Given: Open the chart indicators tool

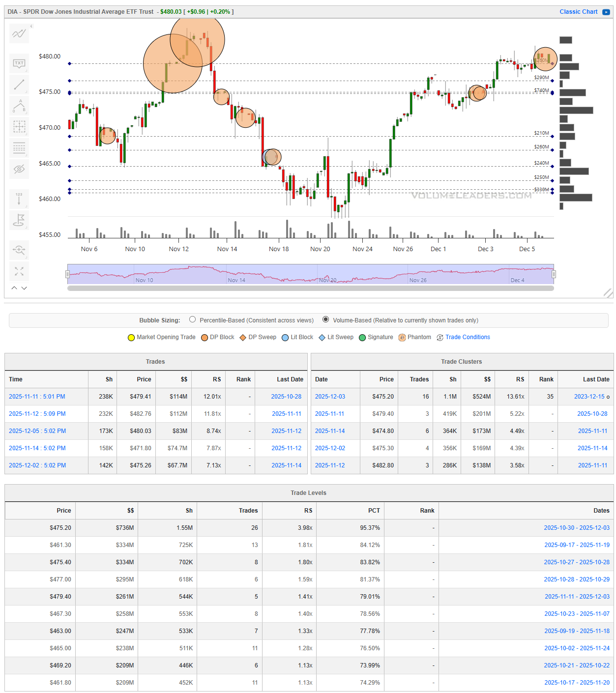Looking at the screenshot, I should coord(19,33).
